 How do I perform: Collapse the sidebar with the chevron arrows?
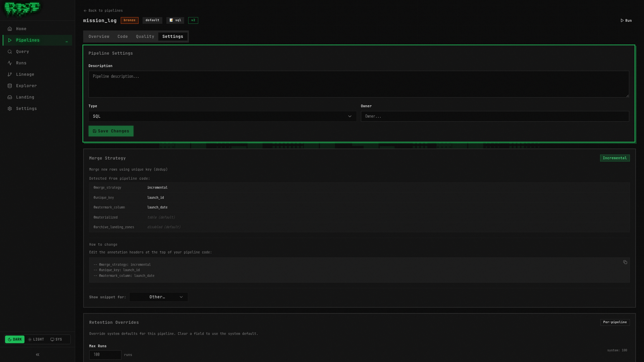coord(37,354)
